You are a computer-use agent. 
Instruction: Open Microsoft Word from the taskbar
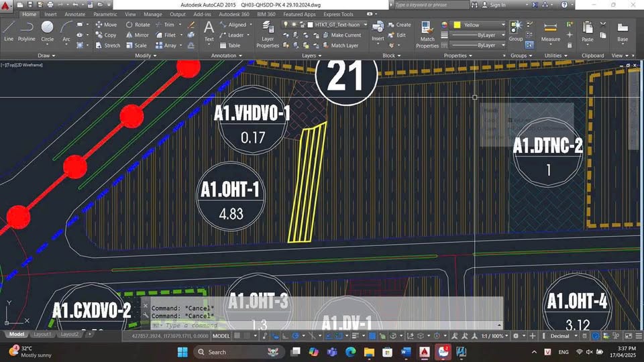pyautogui.click(x=405, y=351)
